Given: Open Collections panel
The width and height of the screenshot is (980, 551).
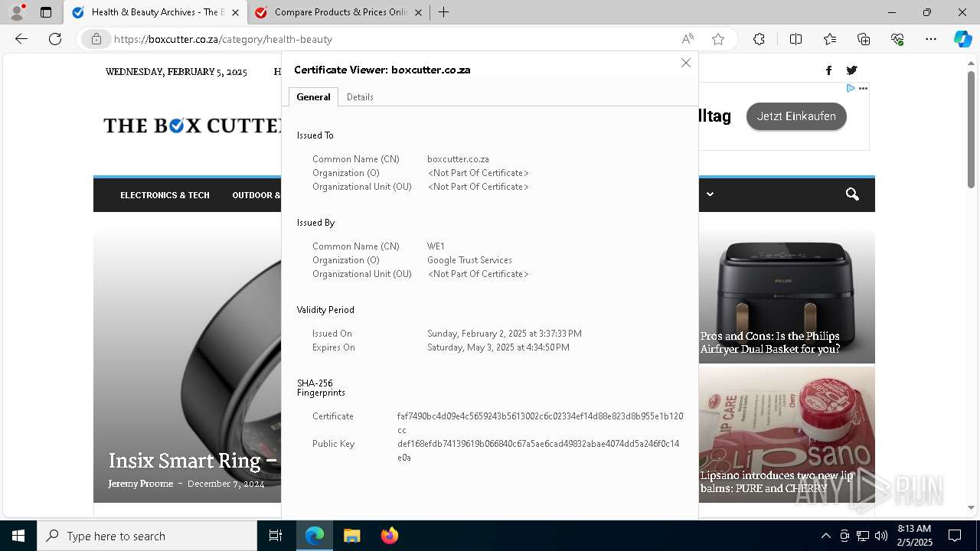Looking at the screenshot, I should [864, 39].
